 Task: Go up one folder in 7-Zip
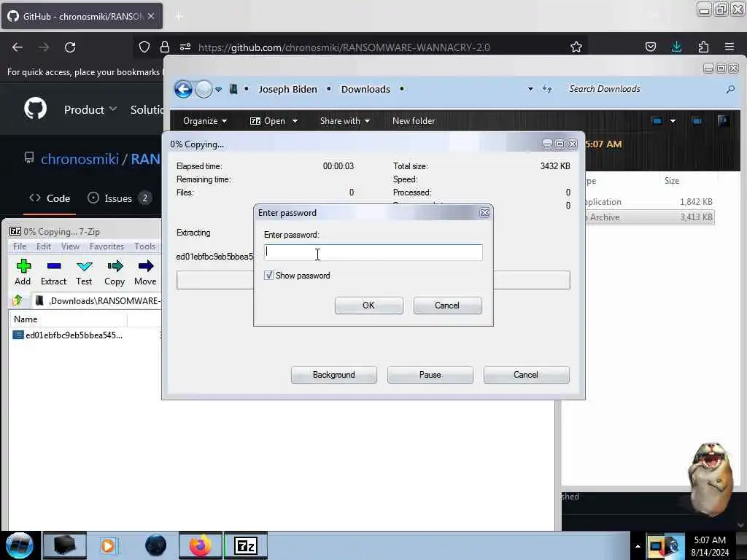click(18, 300)
